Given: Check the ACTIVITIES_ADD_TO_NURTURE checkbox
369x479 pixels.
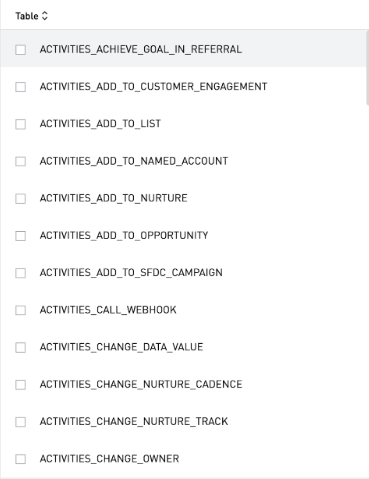Looking at the screenshot, I should coord(21,199).
